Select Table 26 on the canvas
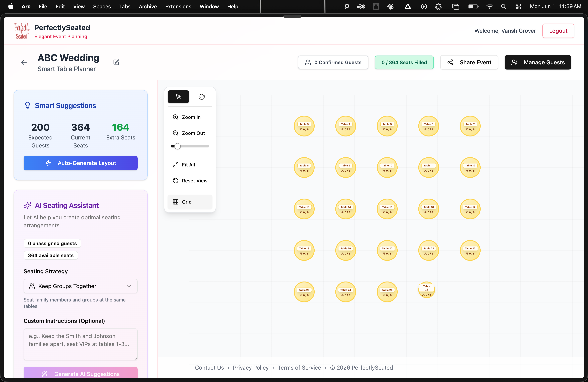The width and height of the screenshot is (588, 382). pos(426,290)
